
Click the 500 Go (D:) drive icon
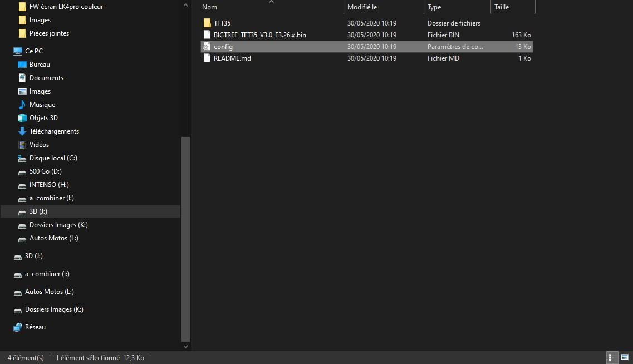coord(22,173)
